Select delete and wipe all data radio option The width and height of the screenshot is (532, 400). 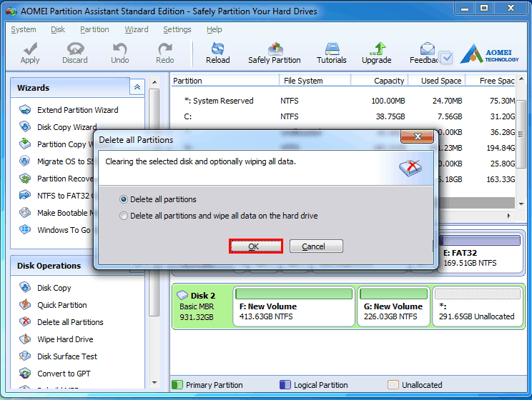pos(124,216)
